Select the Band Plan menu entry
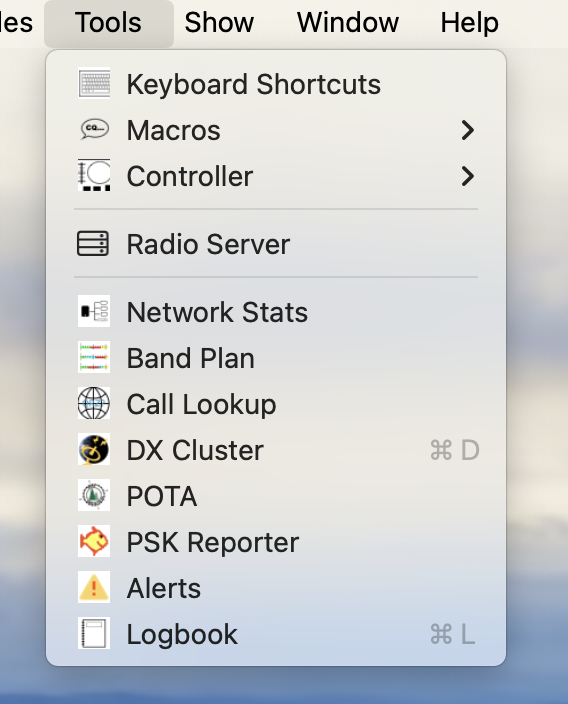Viewport: 568px width, 704px height. pos(276,358)
